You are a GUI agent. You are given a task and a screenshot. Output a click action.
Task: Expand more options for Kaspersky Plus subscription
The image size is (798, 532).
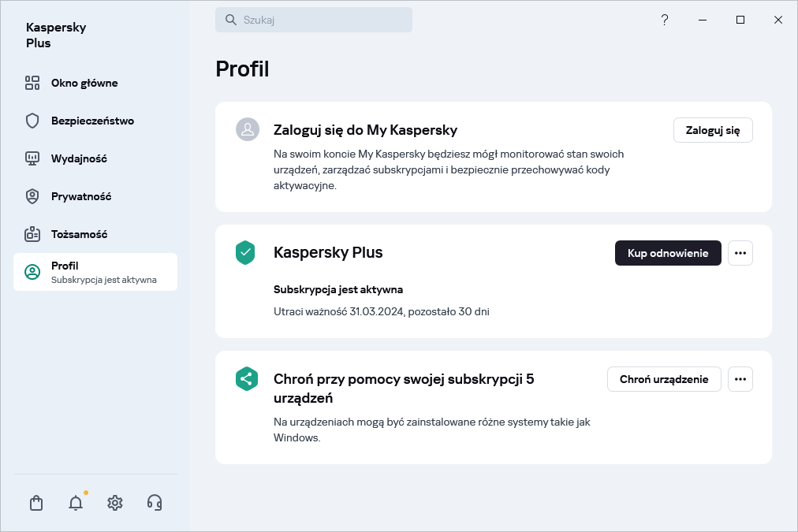(x=740, y=253)
